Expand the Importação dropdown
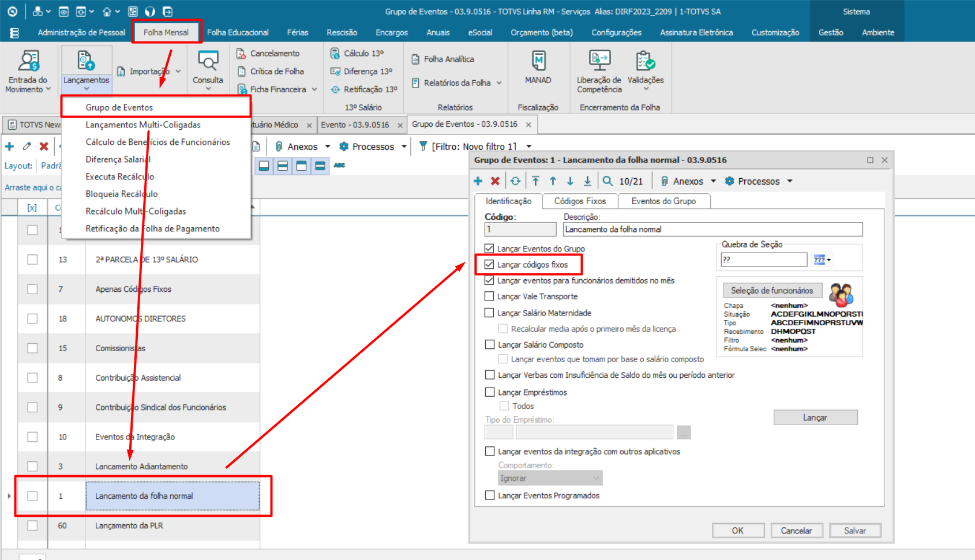This screenshot has width=975, height=560. pos(178,72)
